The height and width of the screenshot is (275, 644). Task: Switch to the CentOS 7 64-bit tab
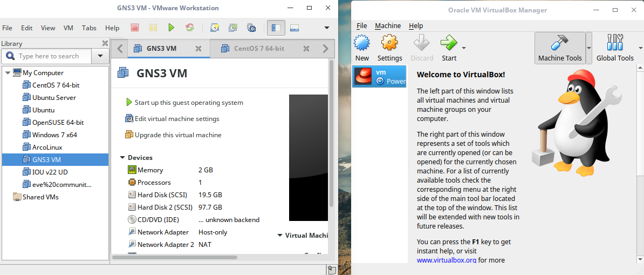259,49
